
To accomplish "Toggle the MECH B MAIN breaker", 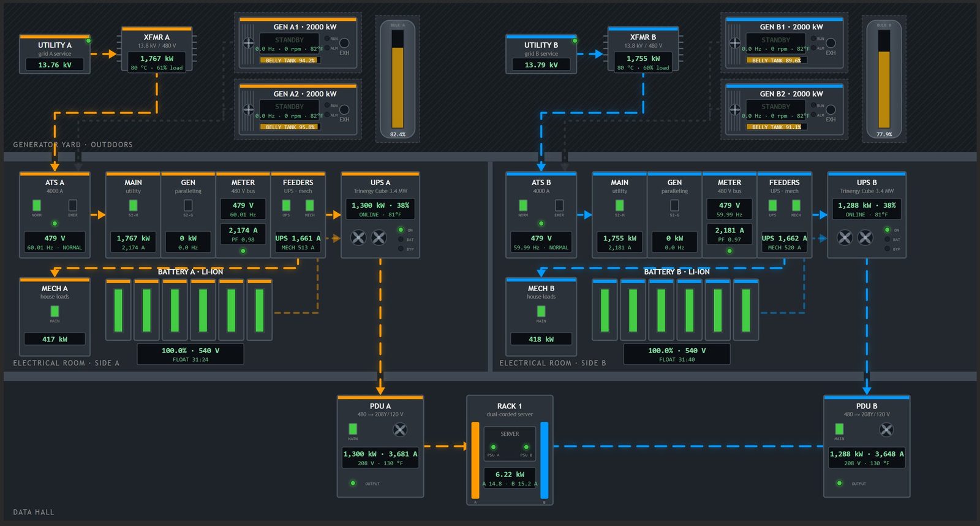I will (x=541, y=311).
